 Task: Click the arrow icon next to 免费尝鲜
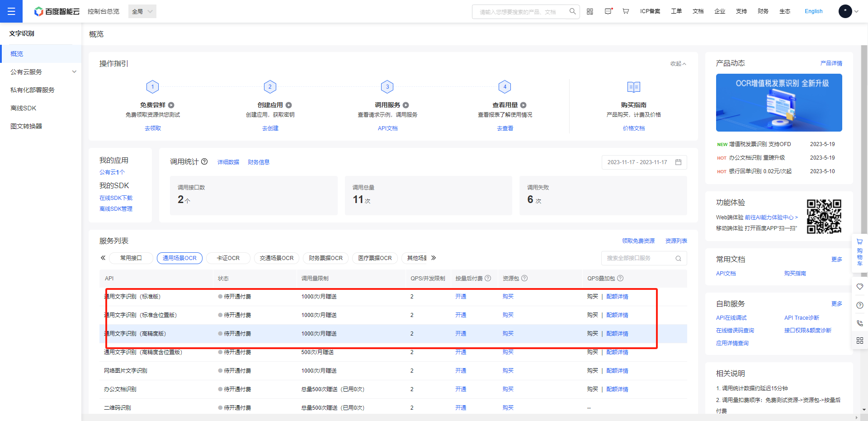coord(171,105)
